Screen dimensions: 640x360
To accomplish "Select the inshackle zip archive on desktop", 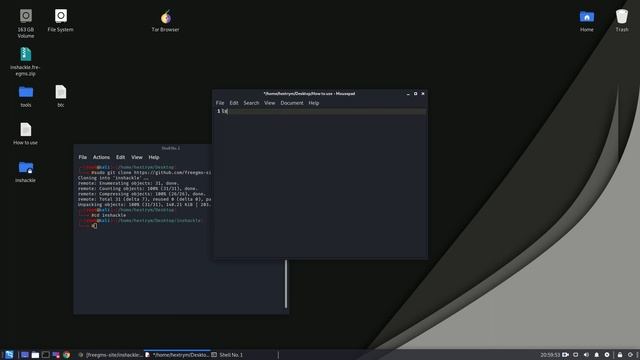I will [x=25, y=61].
